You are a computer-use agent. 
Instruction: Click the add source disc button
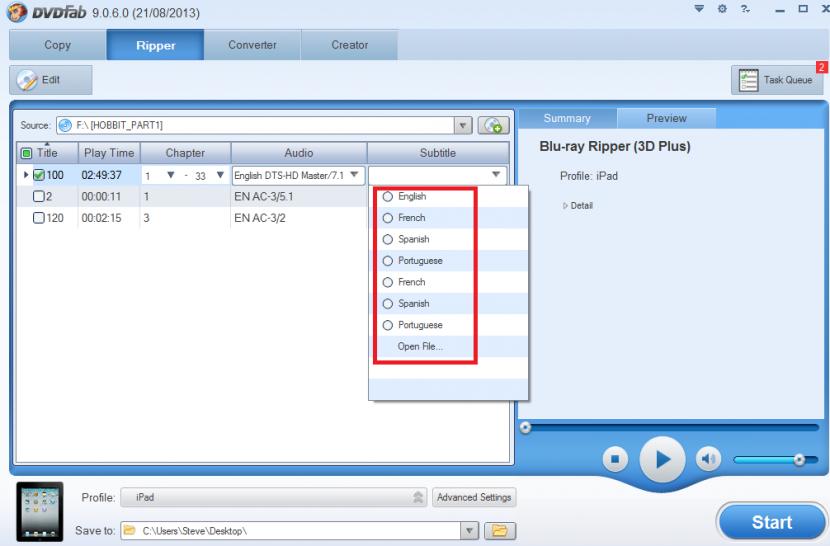[x=493, y=126]
